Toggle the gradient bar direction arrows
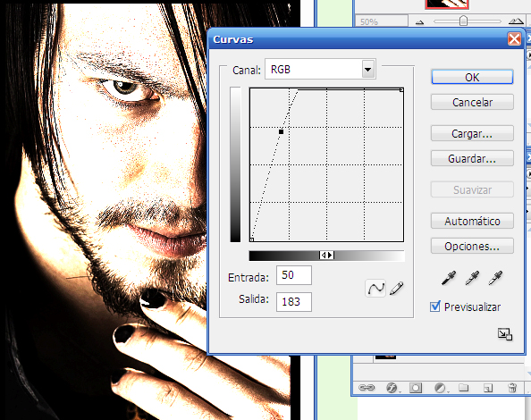 [x=327, y=256]
